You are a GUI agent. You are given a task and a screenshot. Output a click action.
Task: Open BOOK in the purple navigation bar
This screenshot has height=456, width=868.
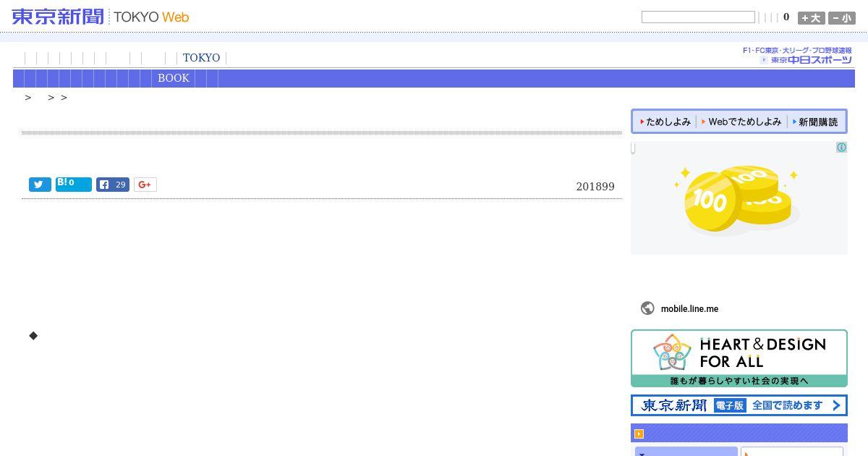174,78
